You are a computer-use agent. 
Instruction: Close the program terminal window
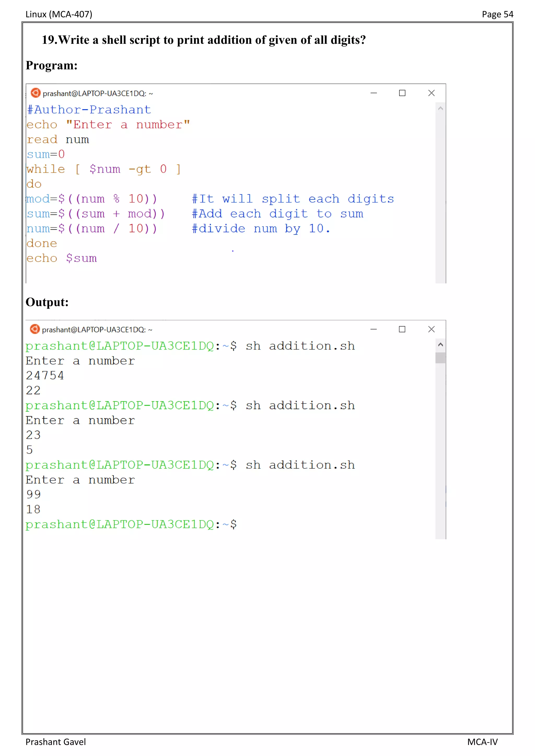point(431,93)
